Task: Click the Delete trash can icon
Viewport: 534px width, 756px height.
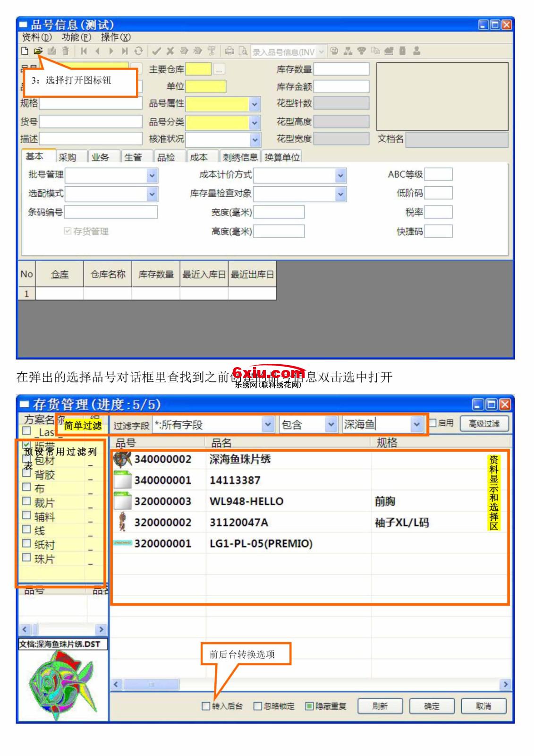Action: pyautogui.click(x=66, y=51)
